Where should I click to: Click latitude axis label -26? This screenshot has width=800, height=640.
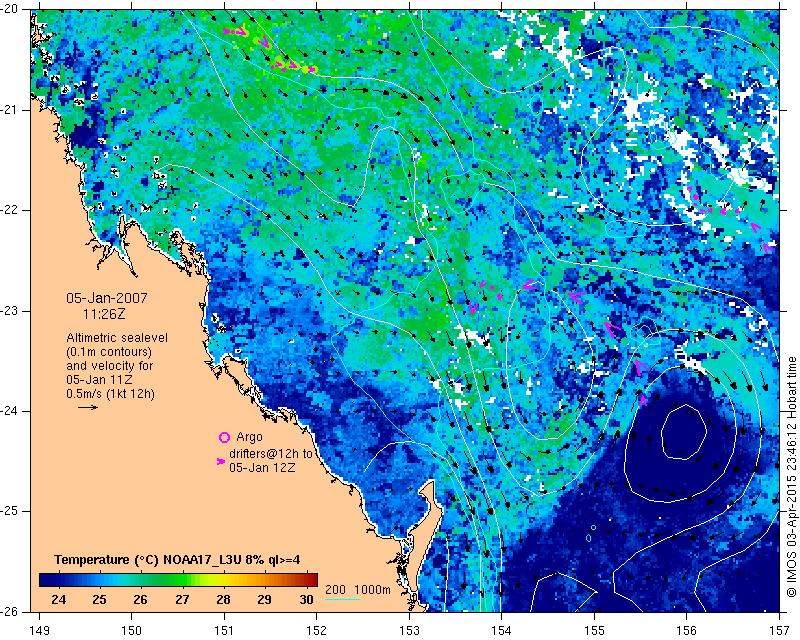click(10, 612)
